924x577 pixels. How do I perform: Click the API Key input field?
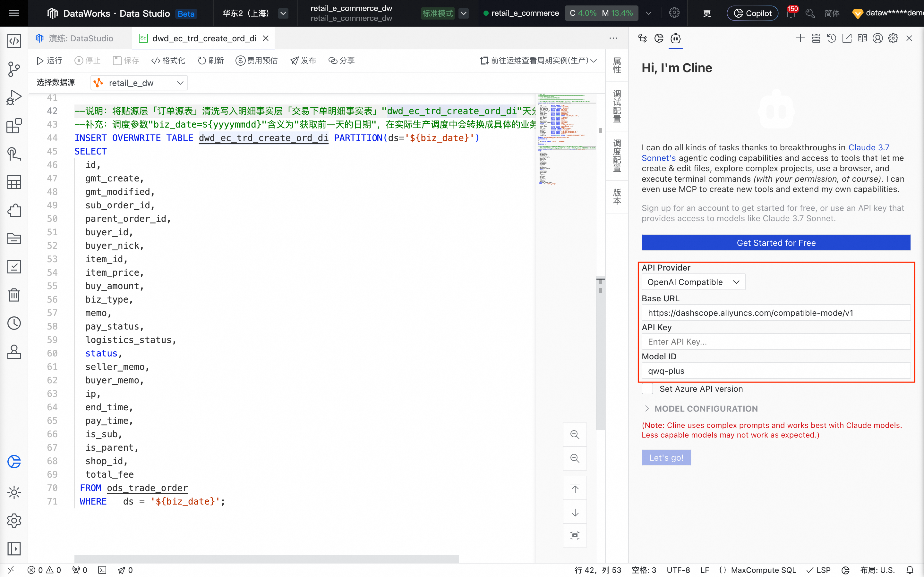[x=775, y=341]
